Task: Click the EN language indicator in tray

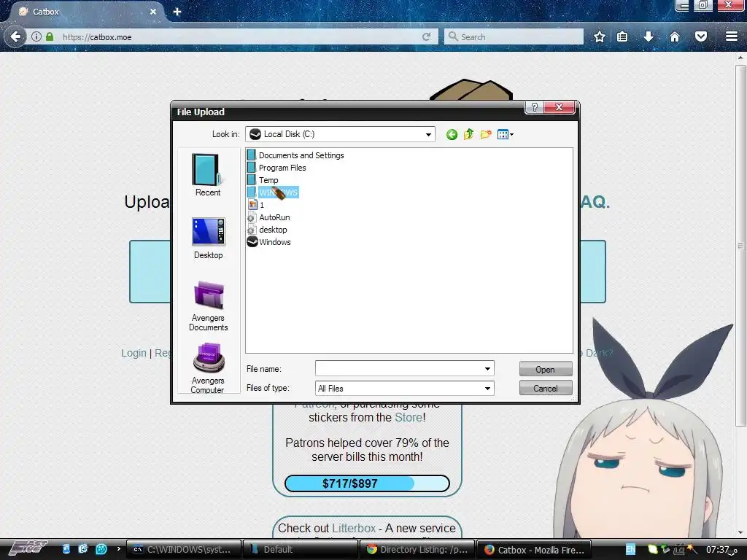Action: (x=630, y=550)
